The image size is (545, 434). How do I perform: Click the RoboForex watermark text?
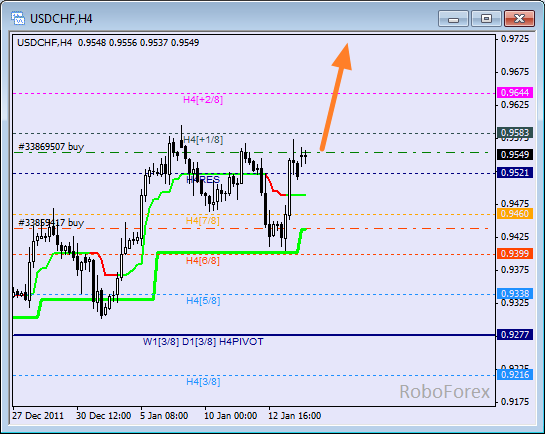[x=445, y=392]
